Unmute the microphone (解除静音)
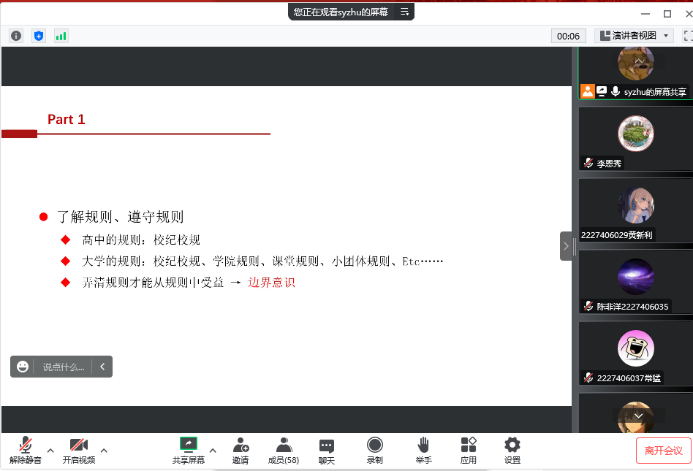The height and width of the screenshot is (471, 693). click(x=25, y=448)
